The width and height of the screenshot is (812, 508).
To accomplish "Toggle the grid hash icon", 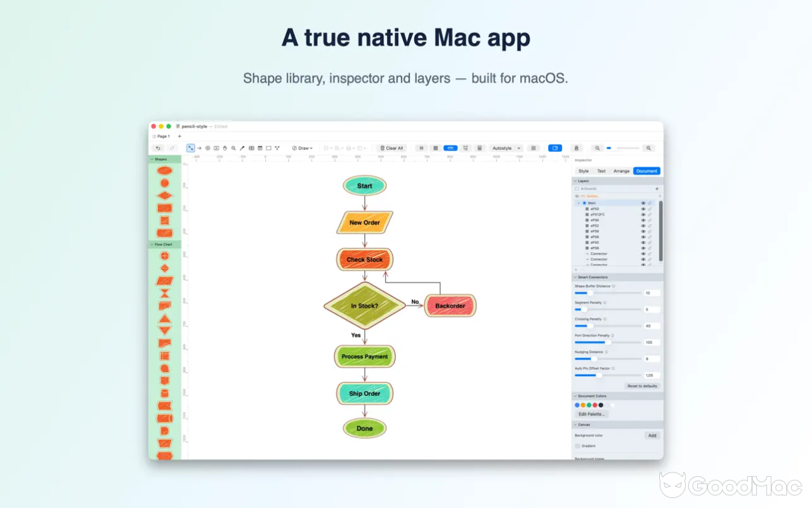I will click(x=421, y=148).
